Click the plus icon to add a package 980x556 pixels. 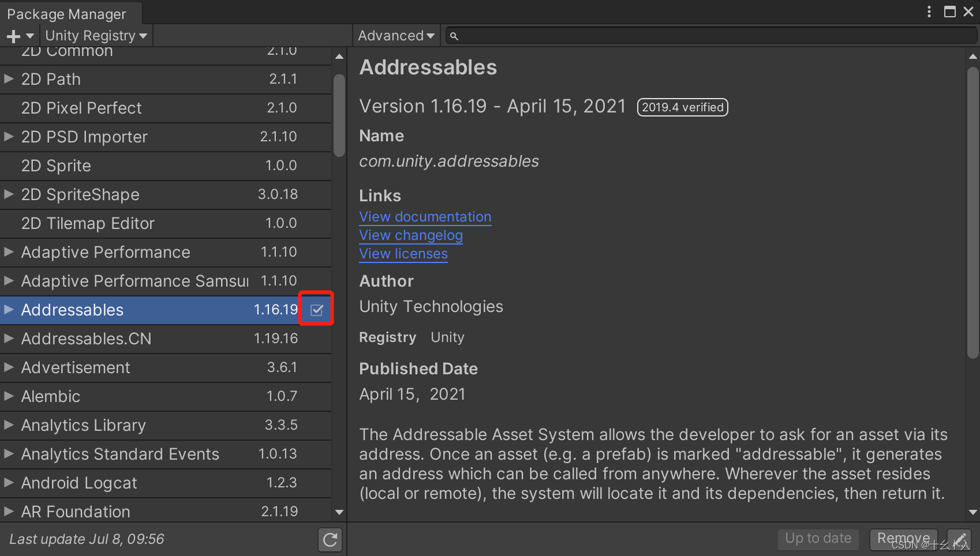tap(20, 36)
